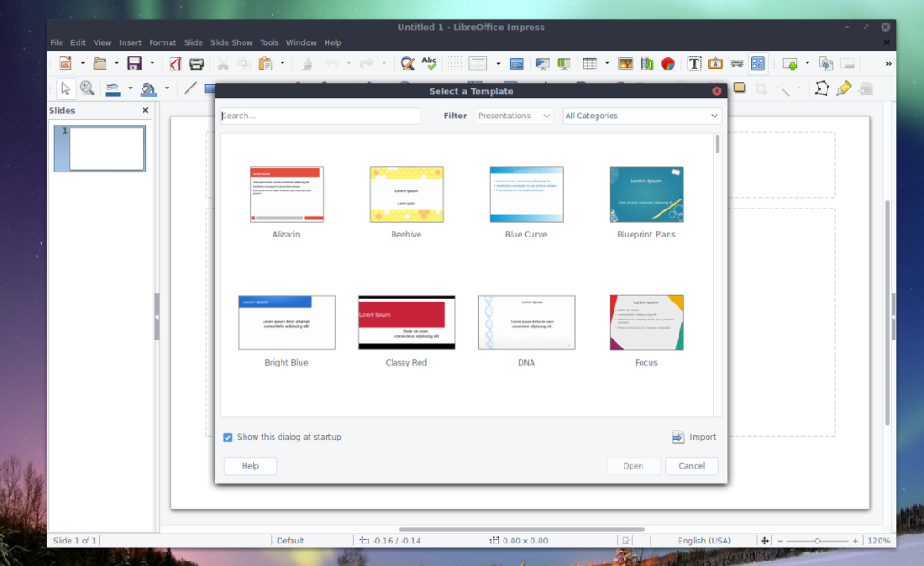Open the All Categories dropdown
This screenshot has height=566, width=924.
(x=642, y=116)
